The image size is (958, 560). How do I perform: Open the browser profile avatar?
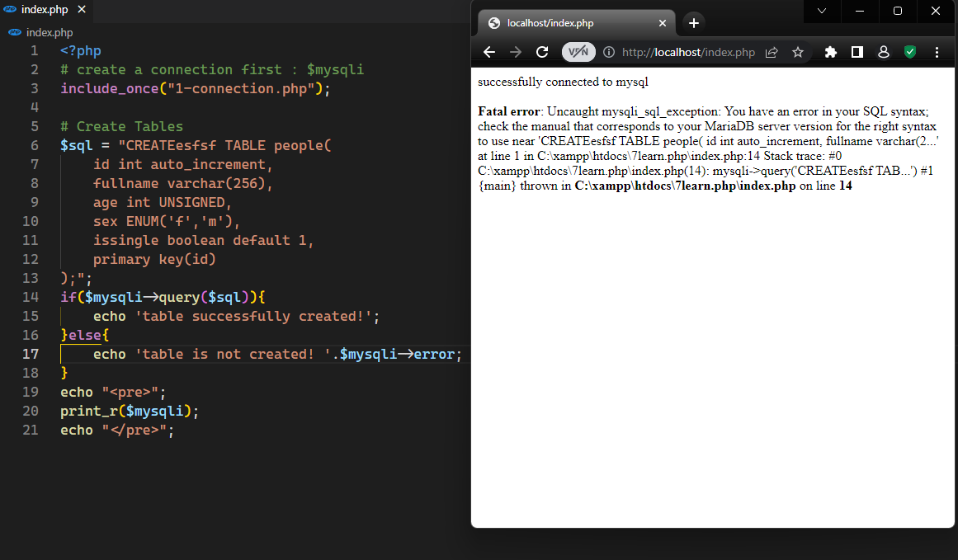point(884,52)
